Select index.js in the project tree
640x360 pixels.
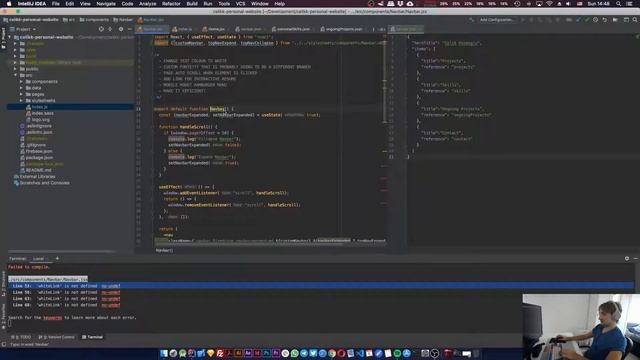coord(40,107)
